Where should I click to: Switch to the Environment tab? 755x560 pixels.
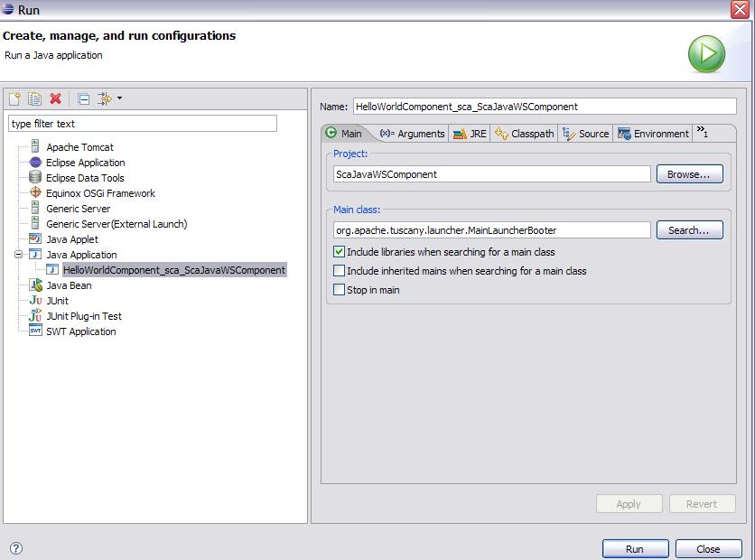coord(654,134)
